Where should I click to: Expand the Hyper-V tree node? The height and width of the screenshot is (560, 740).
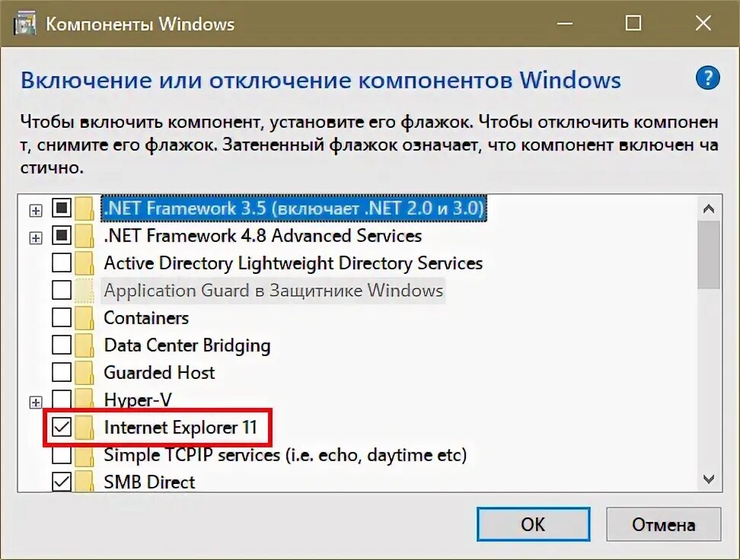(35, 402)
